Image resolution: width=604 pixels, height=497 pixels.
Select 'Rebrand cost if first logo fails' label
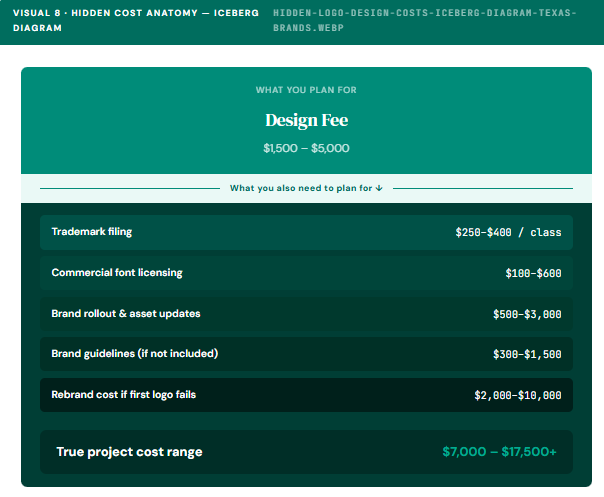tap(124, 395)
